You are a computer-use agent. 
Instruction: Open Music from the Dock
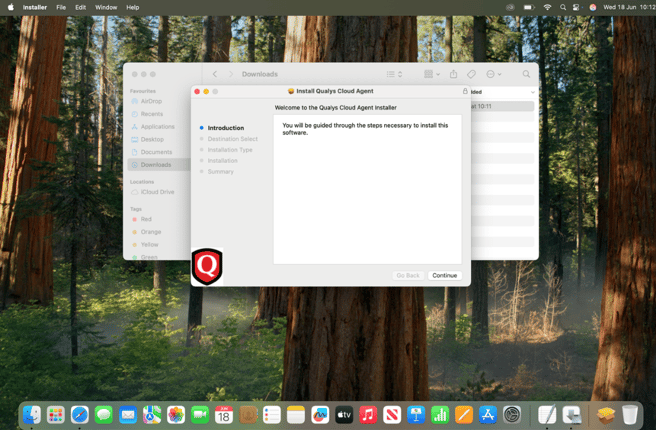368,415
